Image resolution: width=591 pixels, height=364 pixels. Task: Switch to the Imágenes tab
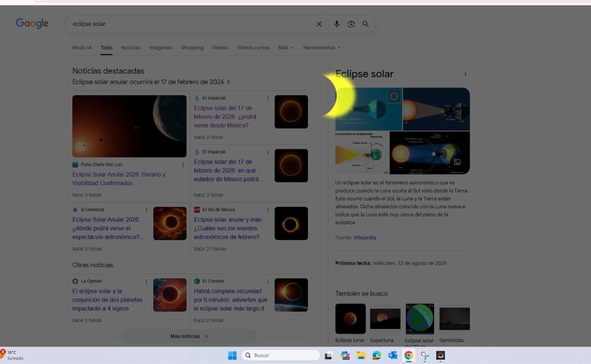(160, 48)
